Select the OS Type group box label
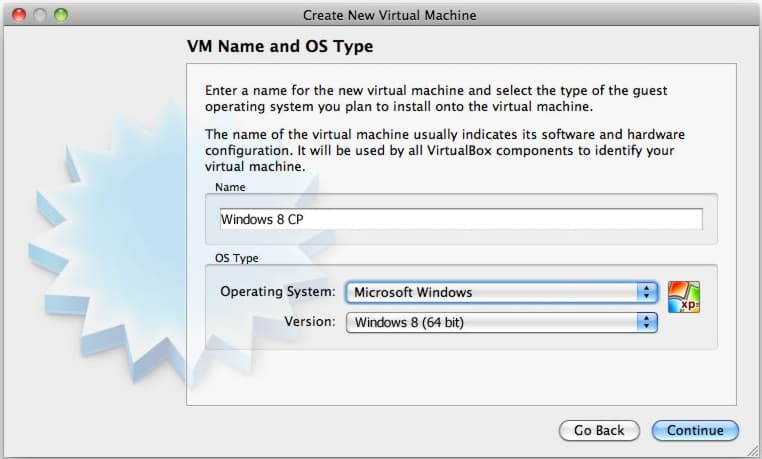762x459 pixels. click(237, 257)
